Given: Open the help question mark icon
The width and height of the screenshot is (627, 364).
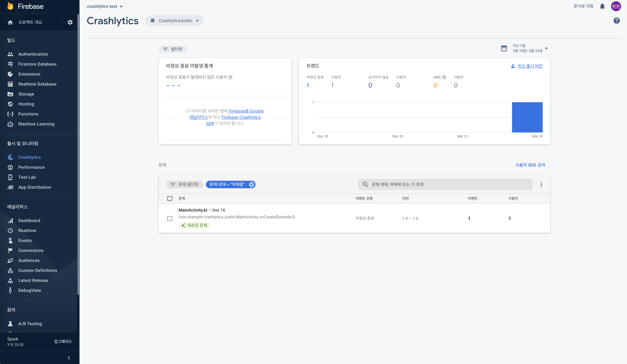Looking at the screenshot, I should pos(617,21).
